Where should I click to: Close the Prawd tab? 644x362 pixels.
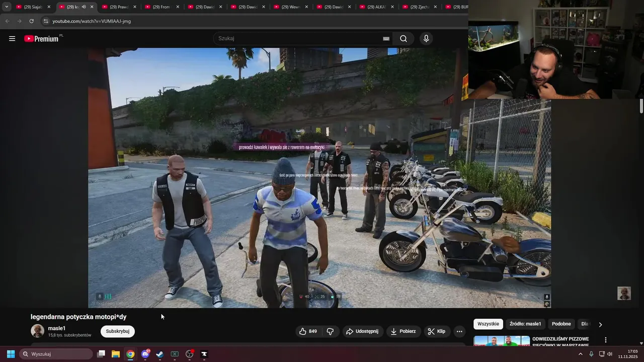pyautogui.click(x=135, y=7)
